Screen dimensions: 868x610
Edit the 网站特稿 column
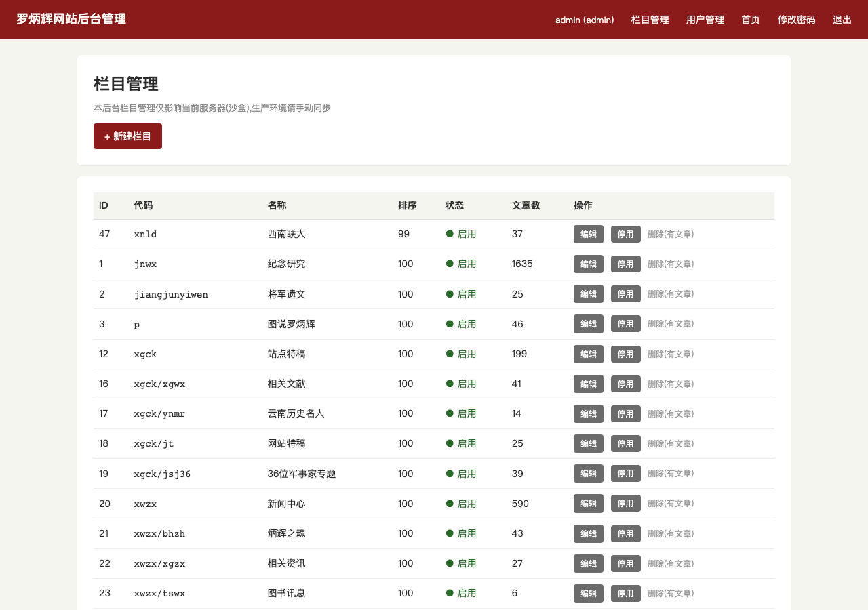point(589,443)
